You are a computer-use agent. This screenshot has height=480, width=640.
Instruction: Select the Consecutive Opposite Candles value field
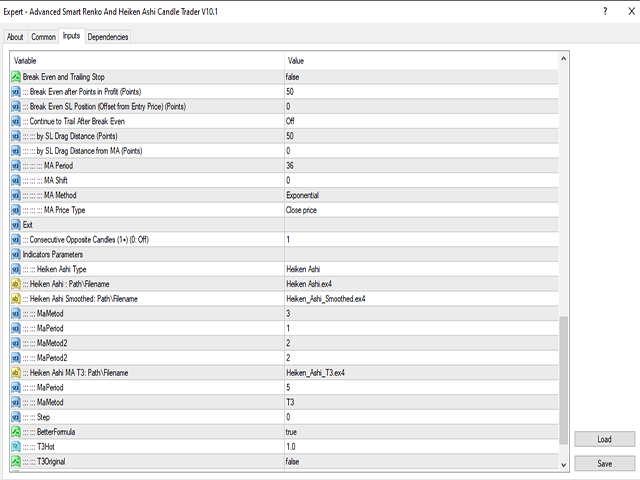(x=421, y=240)
